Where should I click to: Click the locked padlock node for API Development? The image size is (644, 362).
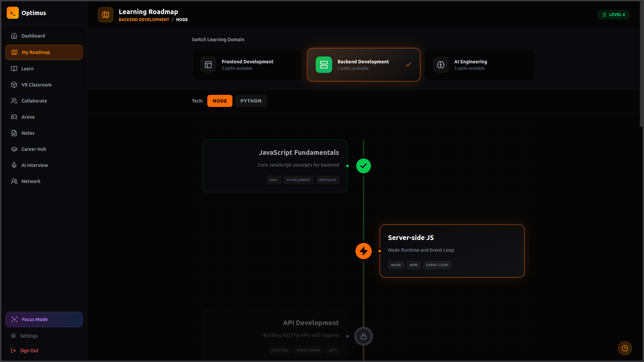(364, 336)
